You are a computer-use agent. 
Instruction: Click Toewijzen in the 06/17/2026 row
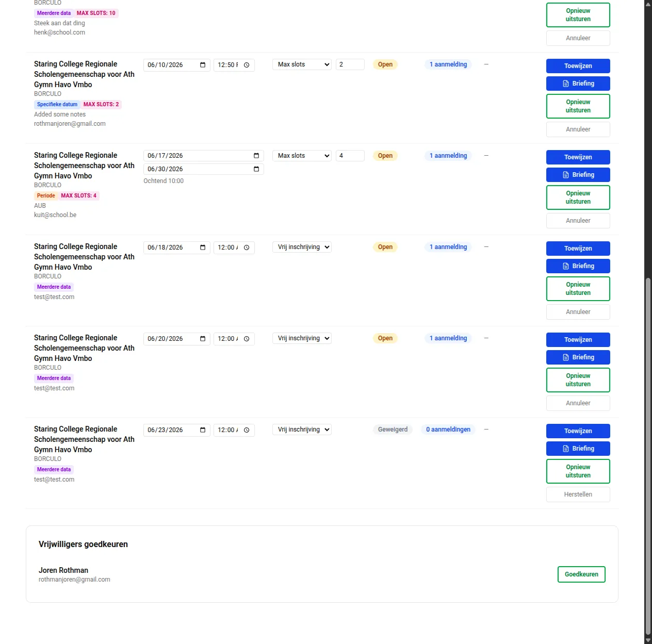(x=578, y=157)
